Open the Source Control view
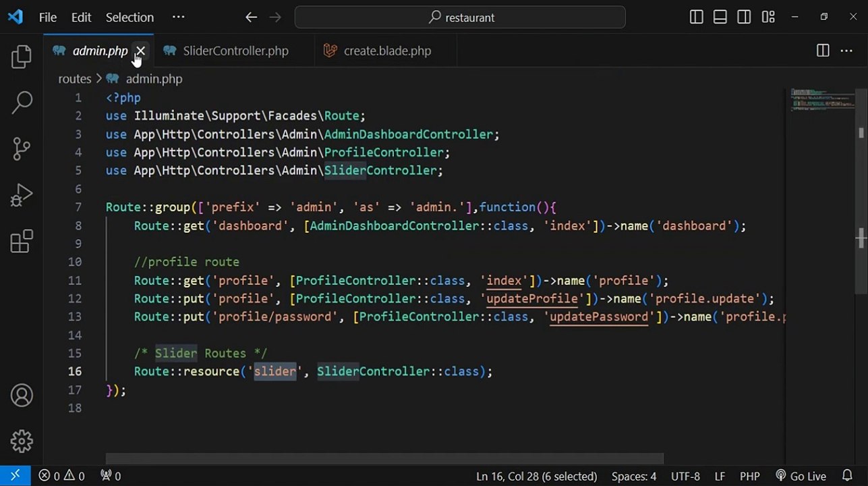Viewport: 868px width, 486px height. [x=22, y=148]
